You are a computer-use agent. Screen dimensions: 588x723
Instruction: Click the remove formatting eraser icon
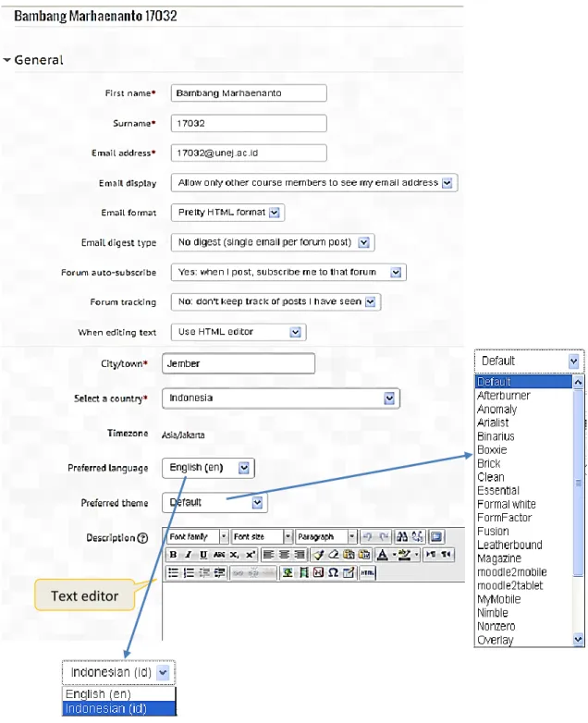coord(334,555)
